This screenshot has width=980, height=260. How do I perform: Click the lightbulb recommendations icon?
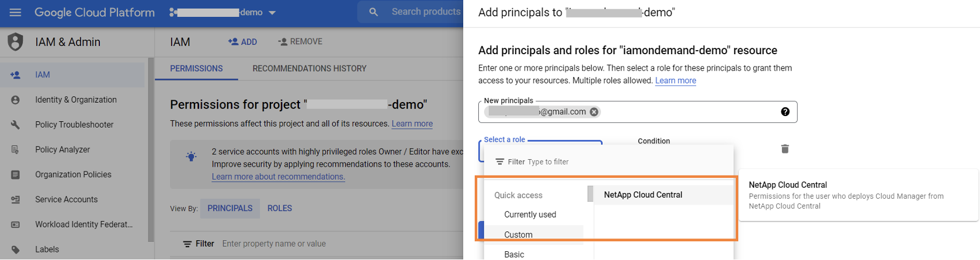[191, 156]
